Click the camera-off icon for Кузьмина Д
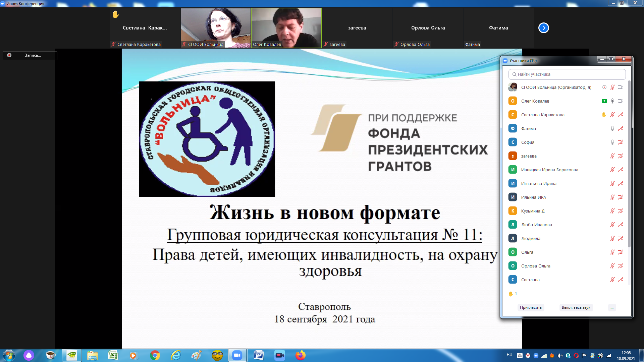644x362 pixels. coord(621,211)
